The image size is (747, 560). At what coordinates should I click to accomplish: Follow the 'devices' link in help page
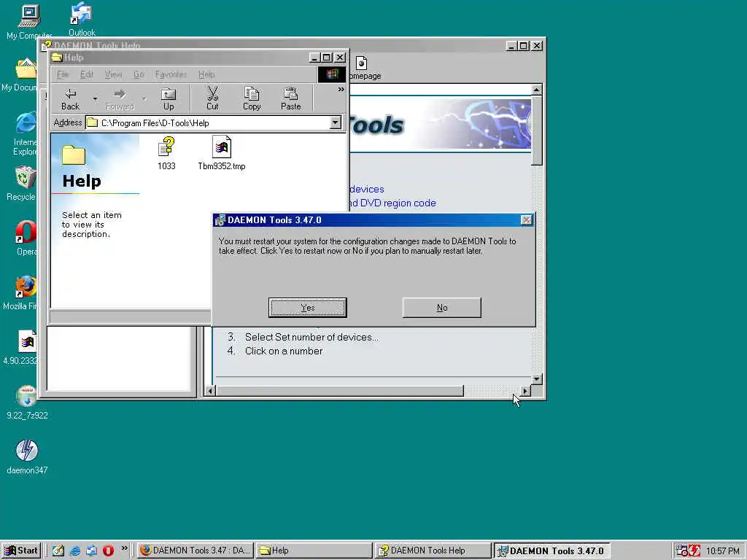pos(367,189)
